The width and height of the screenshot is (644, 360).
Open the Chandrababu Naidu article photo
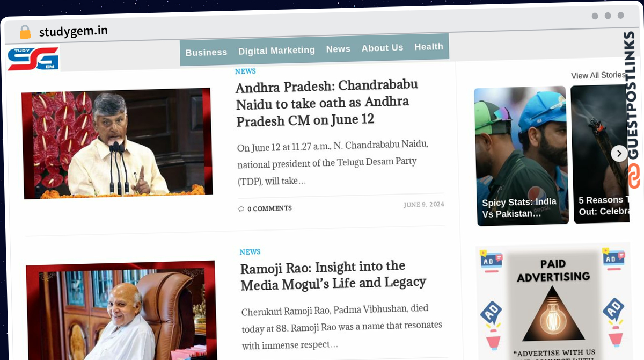117,143
